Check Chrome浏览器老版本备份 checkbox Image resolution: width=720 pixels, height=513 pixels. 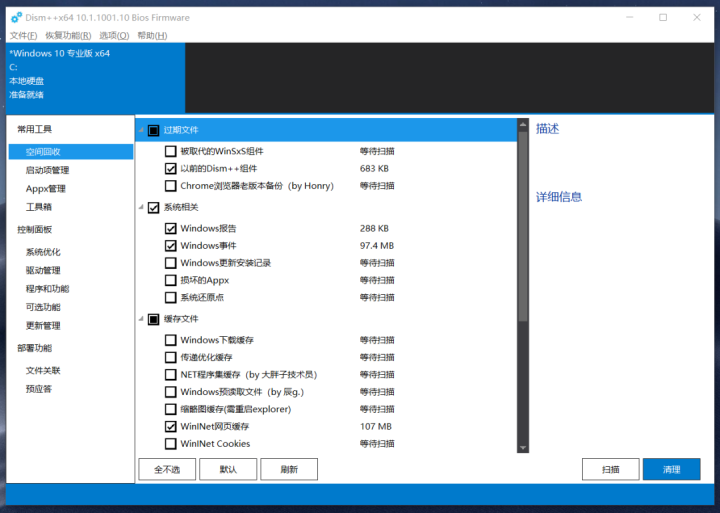coord(170,186)
